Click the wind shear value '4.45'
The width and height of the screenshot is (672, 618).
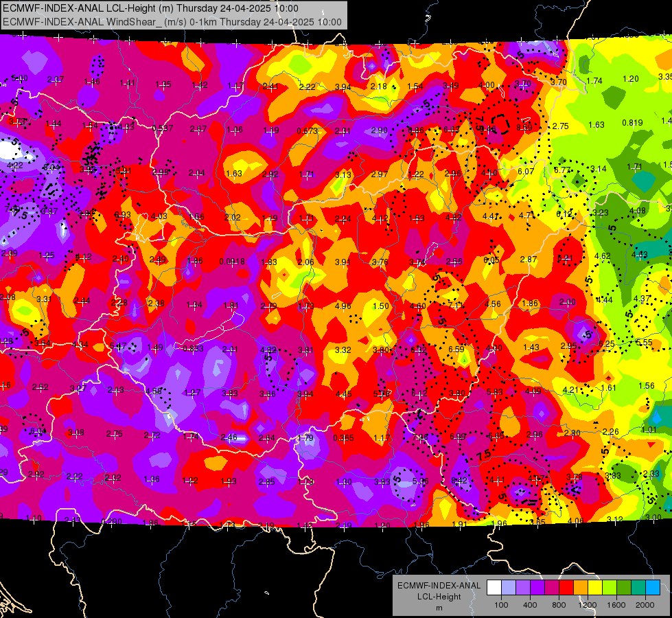click(343, 393)
